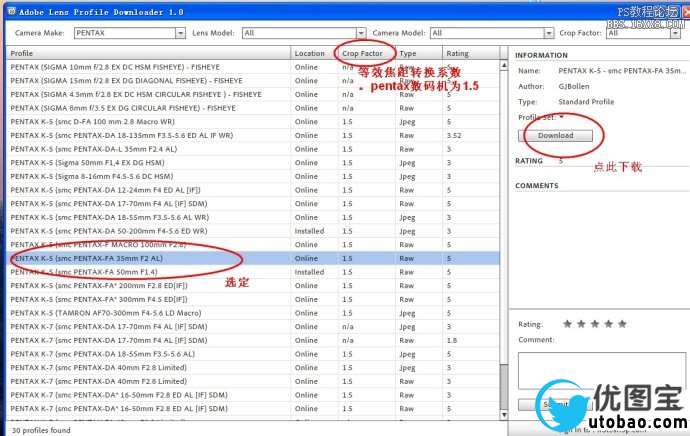Screen dimensions: 690x436
Task: Select K-5 smc PENTAX-DA 12-24mm F4 profile
Action: (x=253, y=190)
